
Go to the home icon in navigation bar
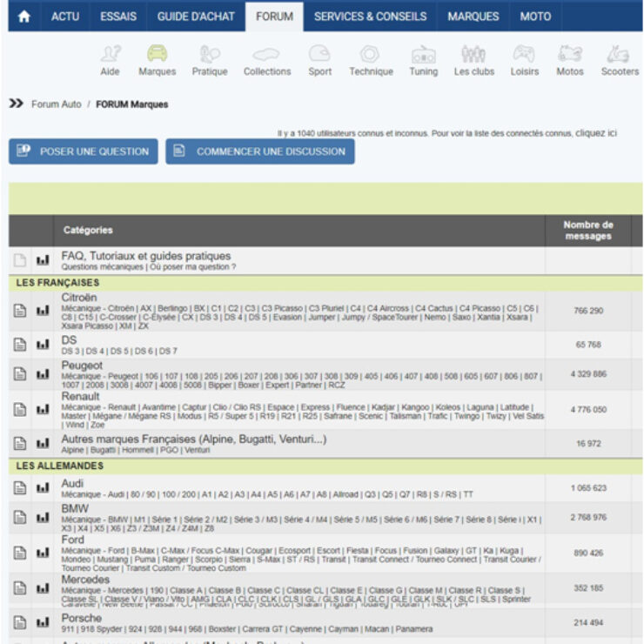point(24,17)
